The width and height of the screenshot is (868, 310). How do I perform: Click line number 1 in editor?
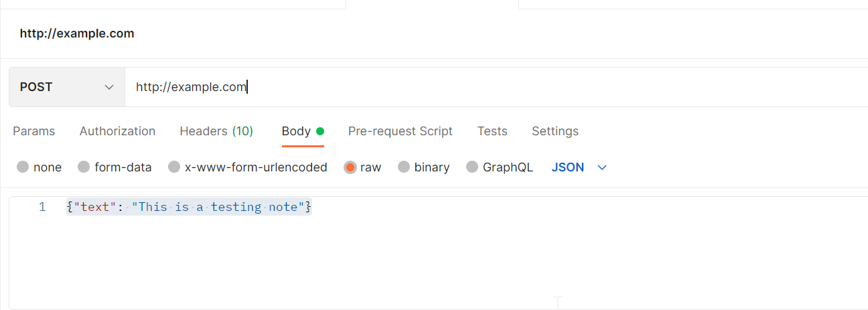coord(42,208)
